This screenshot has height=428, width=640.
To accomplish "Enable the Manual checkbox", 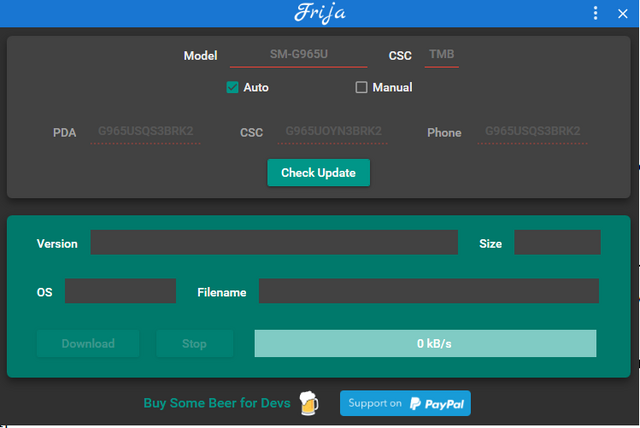I will coord(361,87).
